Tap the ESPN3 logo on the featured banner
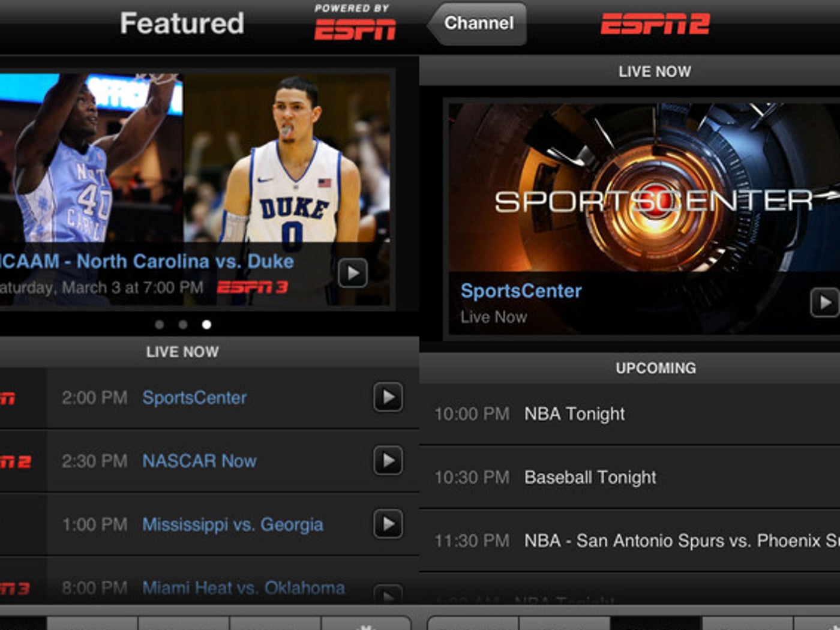Viewport: 840px width, 630px height. click(253, 287)
